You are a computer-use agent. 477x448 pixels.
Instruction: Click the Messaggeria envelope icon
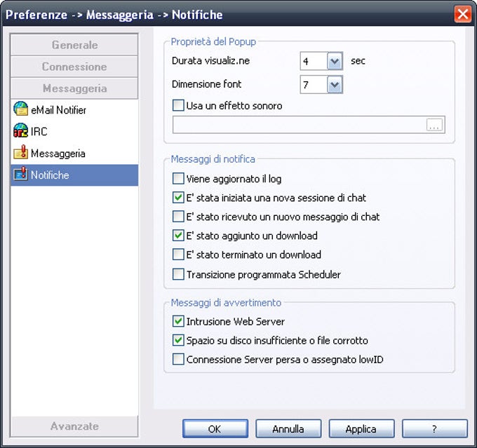20,152
